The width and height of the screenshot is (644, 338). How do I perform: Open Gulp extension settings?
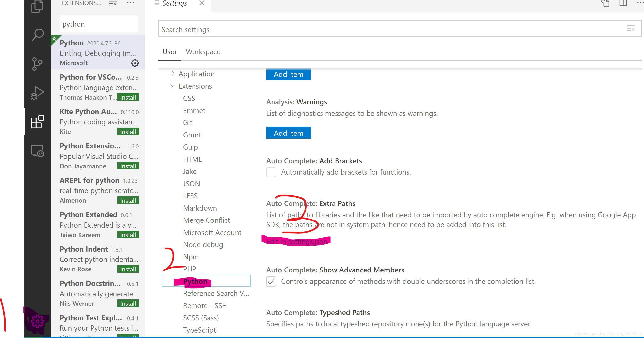coord(190,147)
